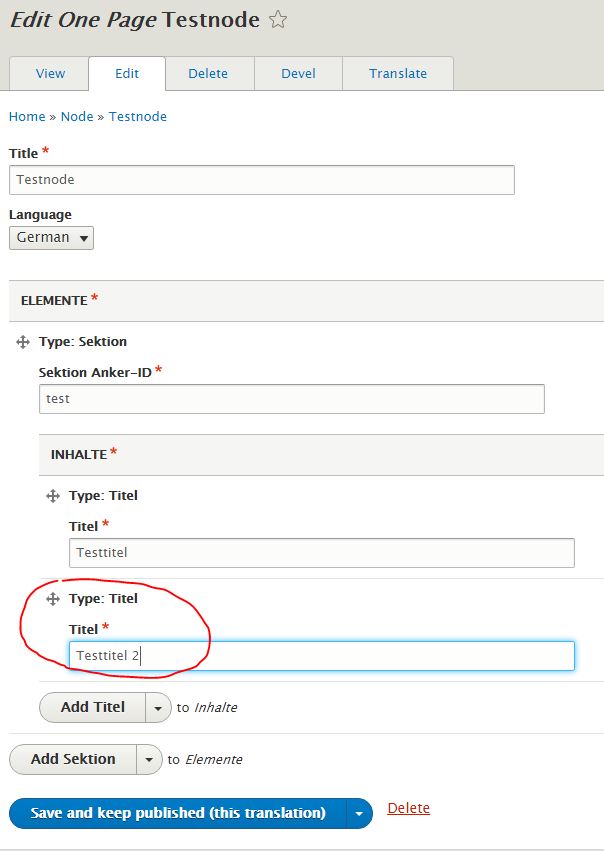Grab the drag handle of the first Titel item
Image resolution: width=604 pixels, height=851 pixels.
53,495
